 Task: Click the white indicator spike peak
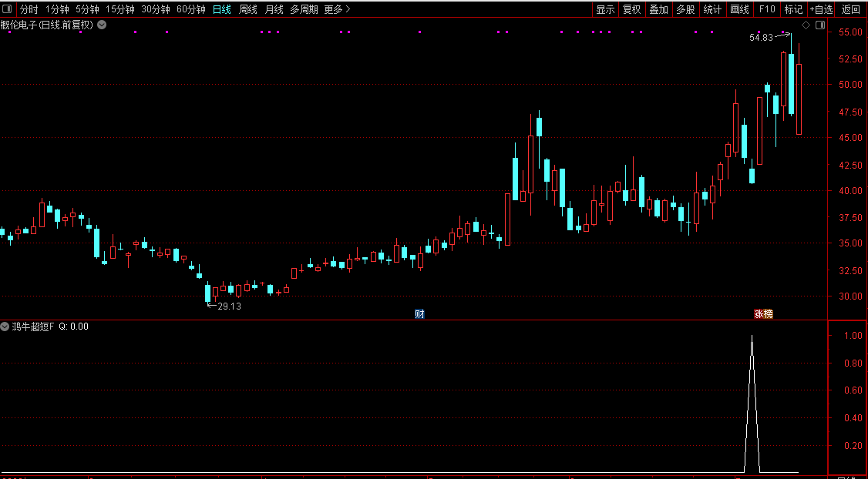[752, 337]
